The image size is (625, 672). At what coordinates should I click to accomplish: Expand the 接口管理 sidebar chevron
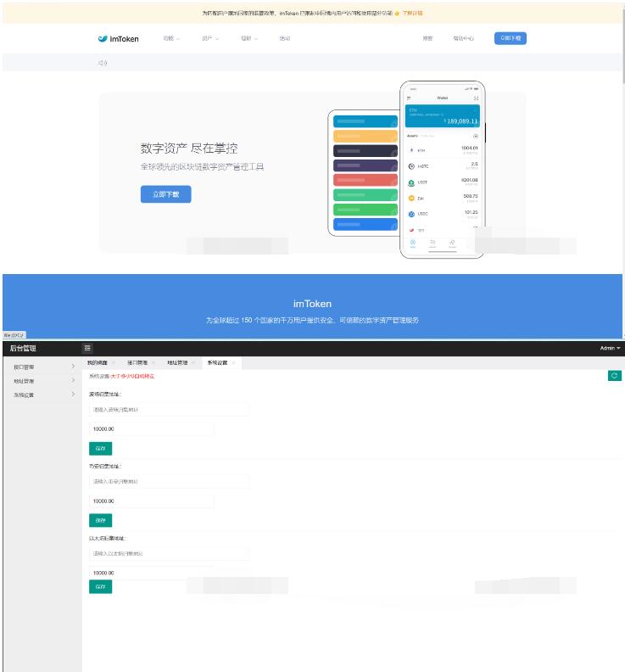click(x=73, y=367)
